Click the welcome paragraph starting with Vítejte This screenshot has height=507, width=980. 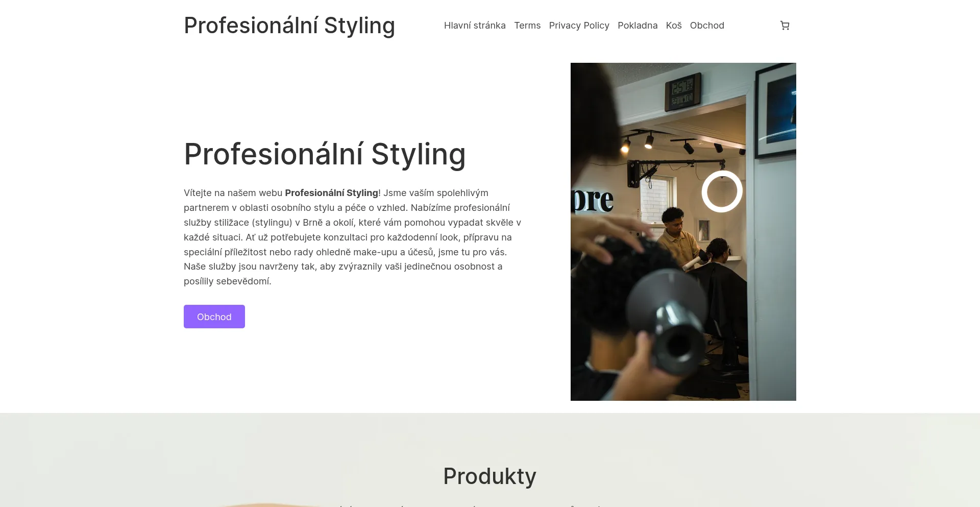point(353,237)
